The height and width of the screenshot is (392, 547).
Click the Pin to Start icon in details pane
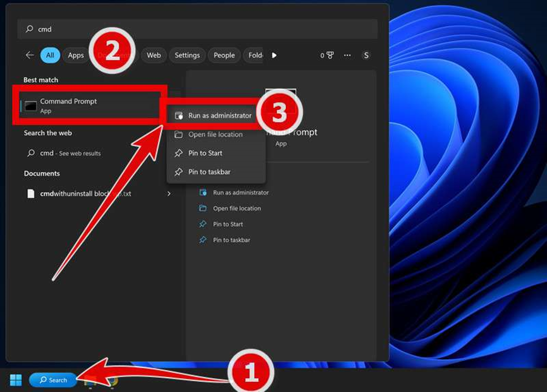(203, 224)
